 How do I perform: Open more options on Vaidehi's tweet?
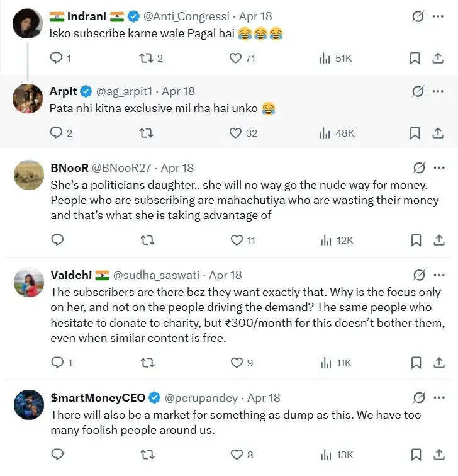click(x=438, y=275)
